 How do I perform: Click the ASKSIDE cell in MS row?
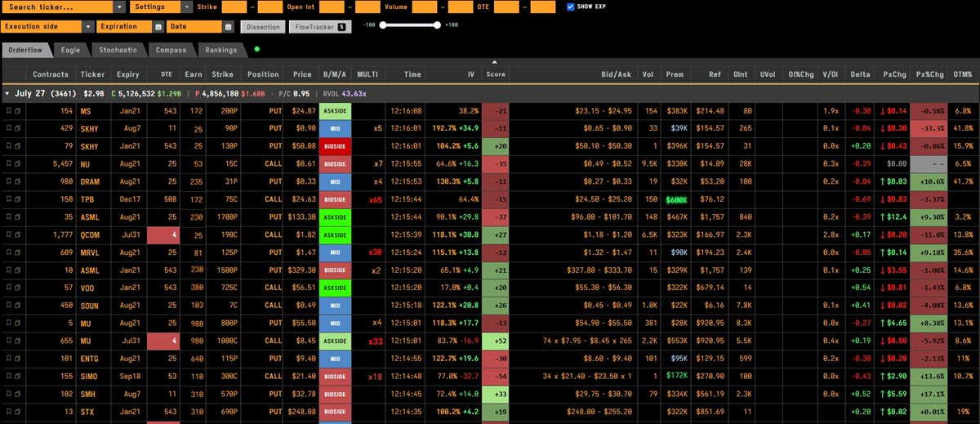pyautogui.click(x=335, y=110)
